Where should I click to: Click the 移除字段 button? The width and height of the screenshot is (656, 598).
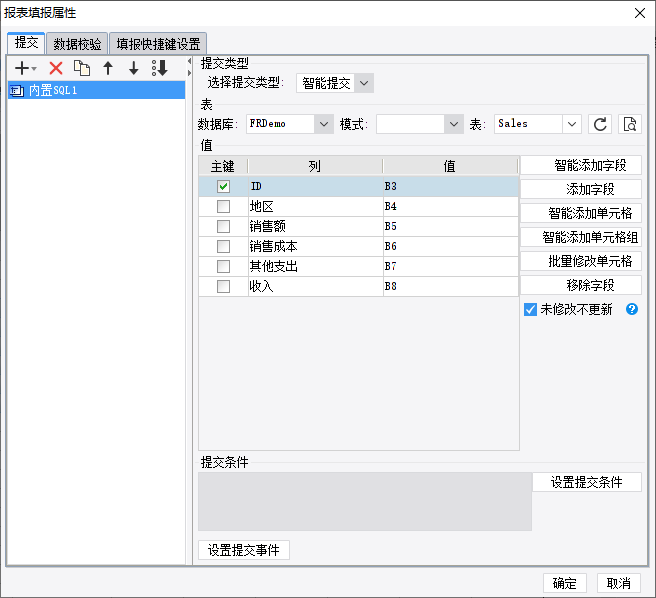coord(581,285)
